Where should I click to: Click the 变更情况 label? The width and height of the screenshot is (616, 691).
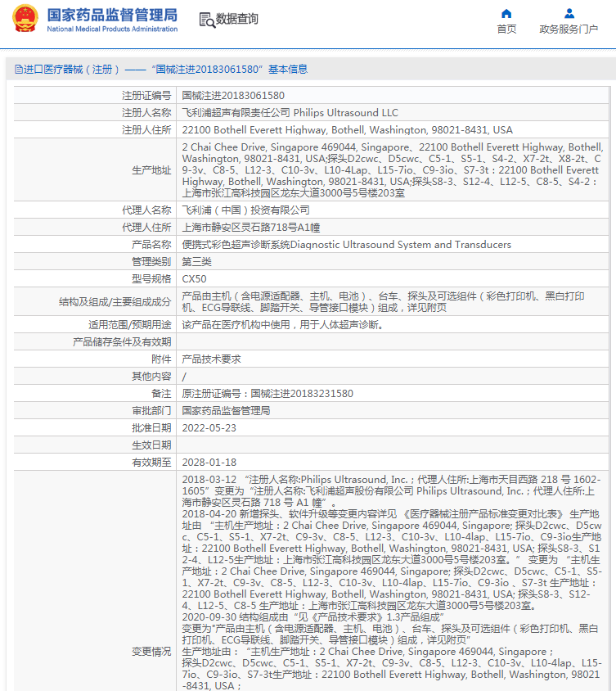(151, 652)
